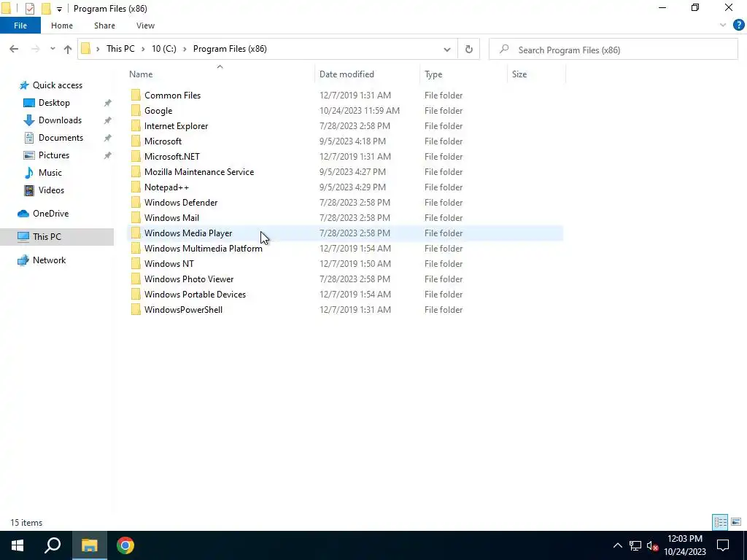Switch to Details view in status bar
The height and width of the screenshot is (560, 747).
pos(720,522)
